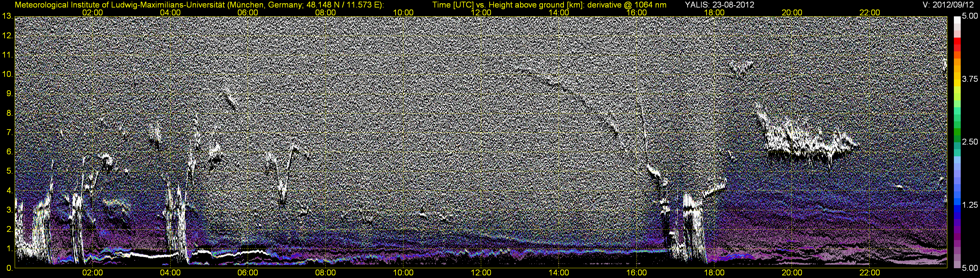Viewport: 980px width, 278px height.
Task: Click the 20:00 label on the bottom time axis
Action: [x=792, y=273]
